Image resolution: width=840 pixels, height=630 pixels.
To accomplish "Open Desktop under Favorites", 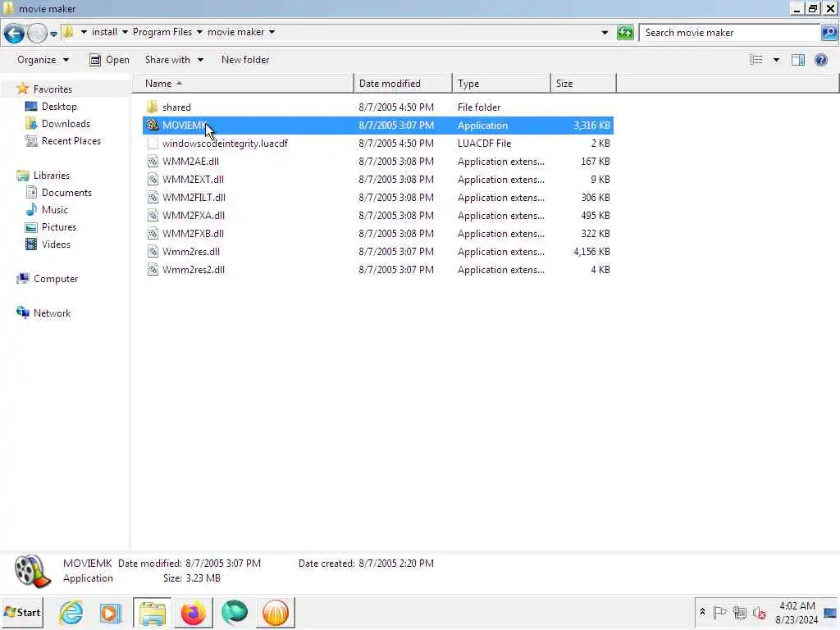I will [59, 106].
